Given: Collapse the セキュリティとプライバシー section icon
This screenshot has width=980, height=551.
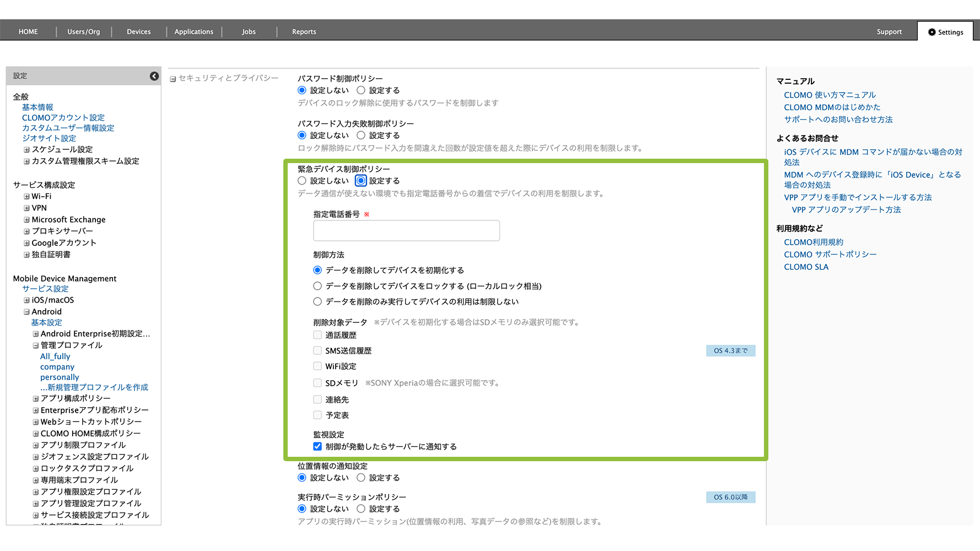Looking at the screenshot, I should coord(173,79).
